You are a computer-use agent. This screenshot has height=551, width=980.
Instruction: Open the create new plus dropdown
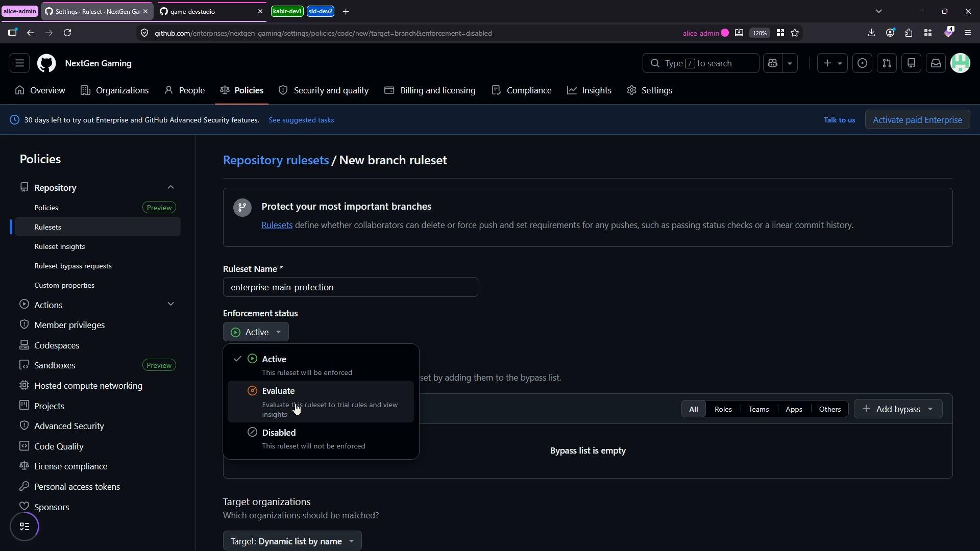click(832, 63)
